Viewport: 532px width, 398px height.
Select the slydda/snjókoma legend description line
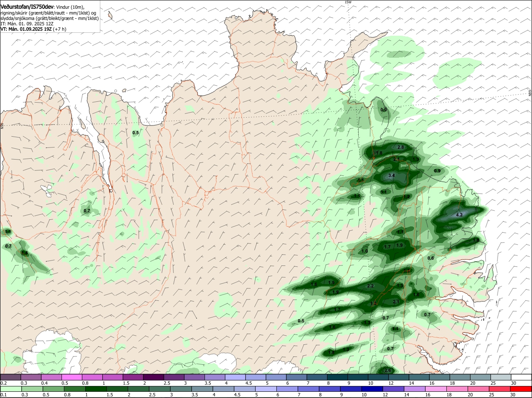coord(49,18)
